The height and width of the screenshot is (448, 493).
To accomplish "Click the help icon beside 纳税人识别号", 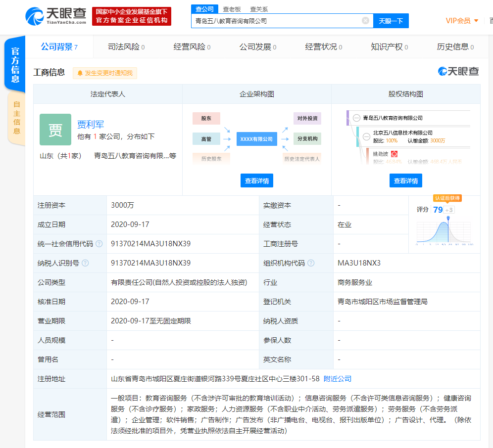I will [x=85, y=263].
